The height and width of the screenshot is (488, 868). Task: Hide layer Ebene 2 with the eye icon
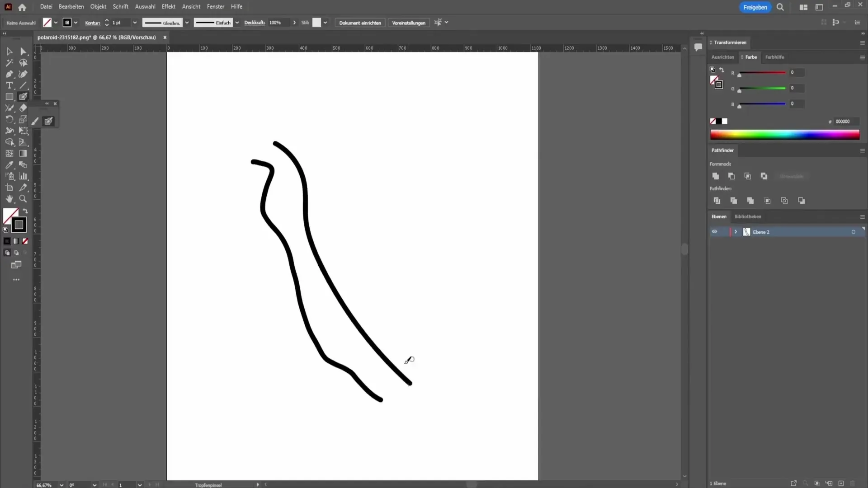click(714, 232)
